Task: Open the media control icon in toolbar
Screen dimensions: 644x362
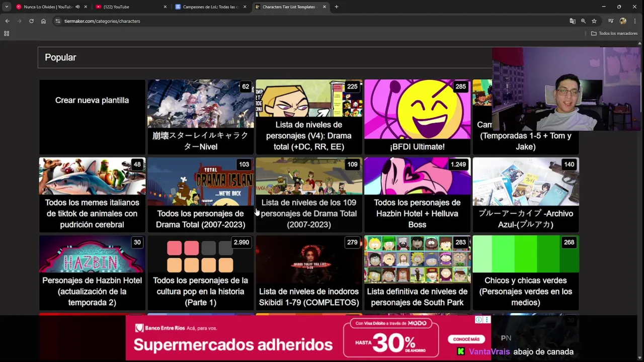Action: click(611, 21)
